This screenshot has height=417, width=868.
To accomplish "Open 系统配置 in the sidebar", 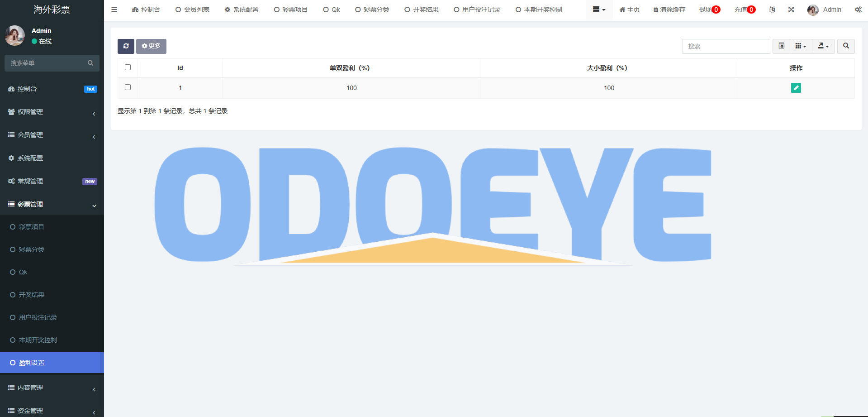I will click(x=52, y=158).
